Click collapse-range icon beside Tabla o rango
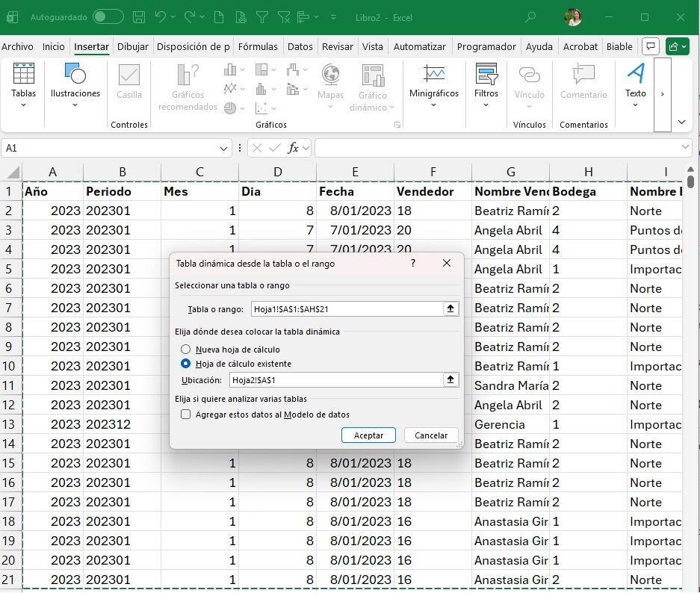Screen dimensions: 700x593 (450, 308)
